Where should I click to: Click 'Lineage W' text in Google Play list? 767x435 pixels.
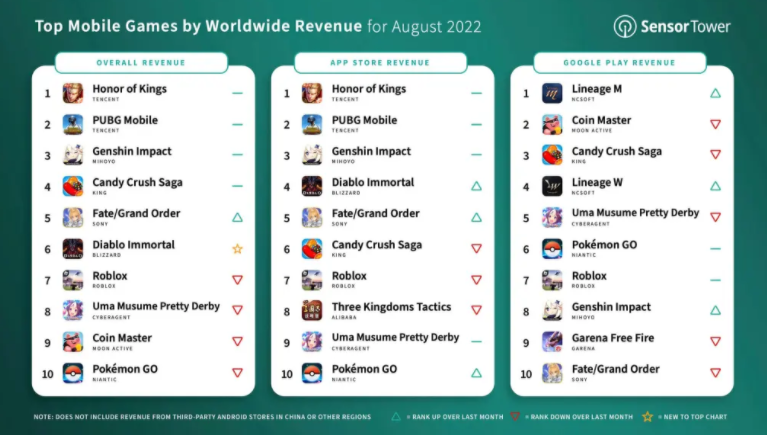tap(597, 183)
